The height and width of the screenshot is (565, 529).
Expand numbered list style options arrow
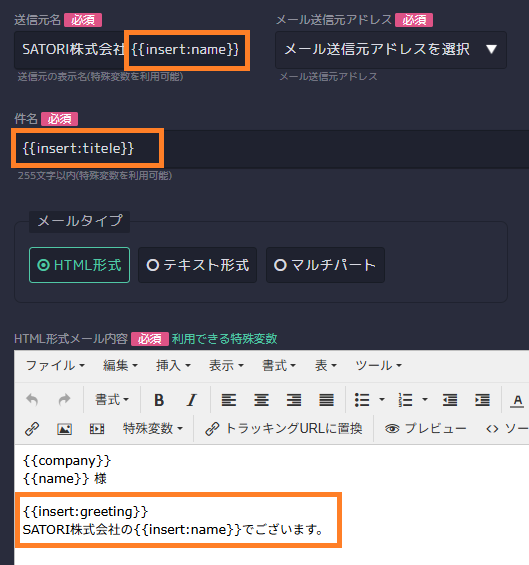click(425, 399)
